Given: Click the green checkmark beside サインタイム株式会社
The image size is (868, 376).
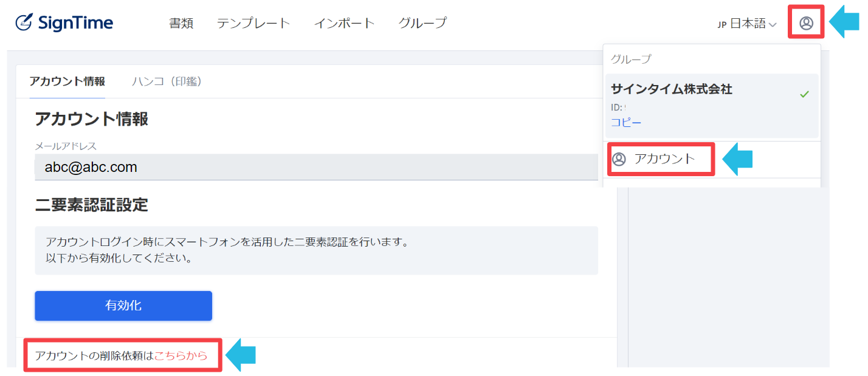Looking at the screenshot, I should (804, 95).
